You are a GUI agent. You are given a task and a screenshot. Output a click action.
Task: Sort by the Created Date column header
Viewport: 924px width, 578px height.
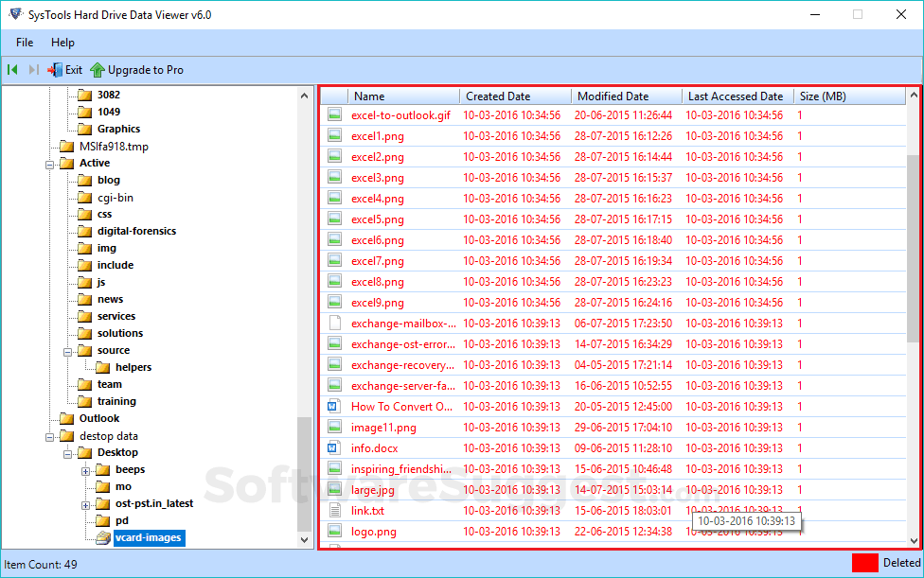pyautogui.click(x=516, y=96)
